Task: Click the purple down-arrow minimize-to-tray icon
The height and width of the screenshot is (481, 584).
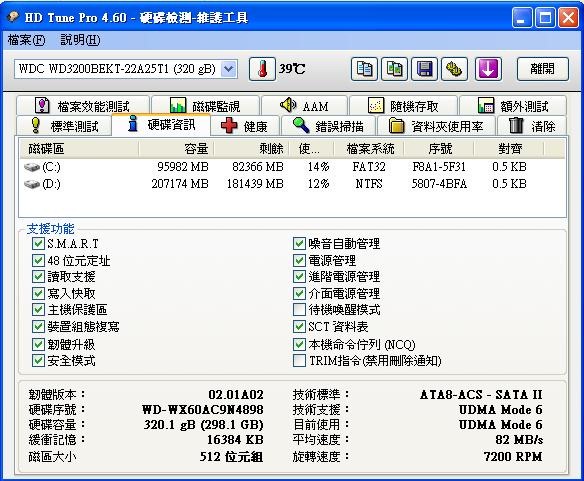Action: 488,69
